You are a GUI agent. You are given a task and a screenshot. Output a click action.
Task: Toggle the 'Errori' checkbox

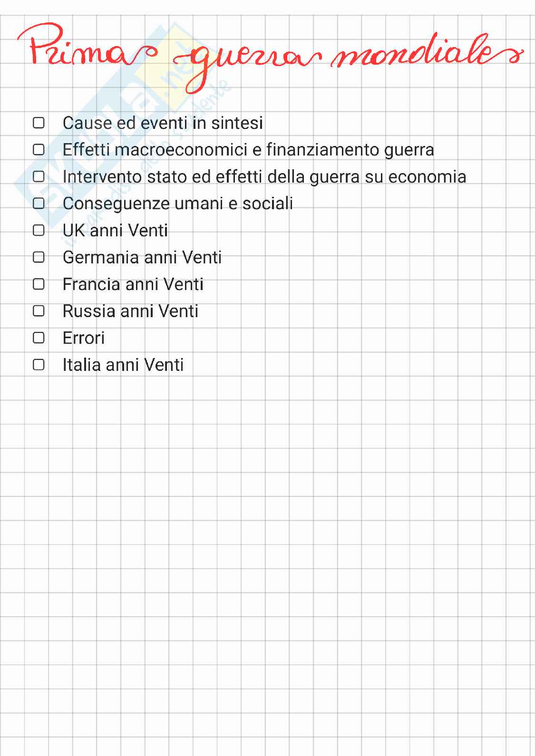point(39,338)
